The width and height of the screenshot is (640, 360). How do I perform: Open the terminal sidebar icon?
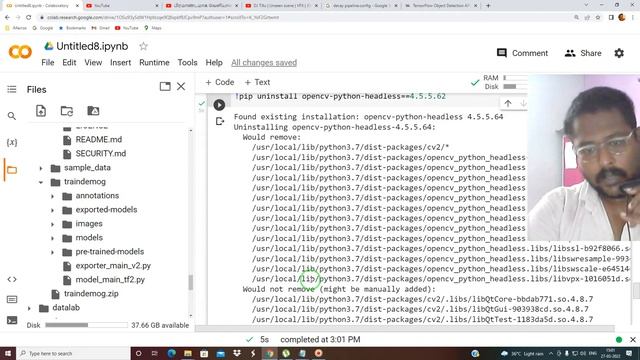tap(12, 320)
